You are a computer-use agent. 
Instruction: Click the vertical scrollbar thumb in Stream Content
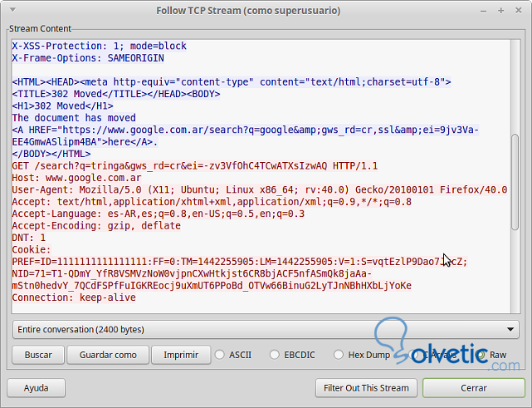point(515,182)
